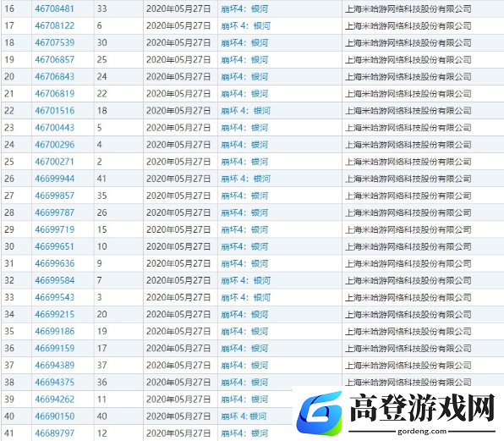Click the 崩坏4:银河 trademark name in row 39
The image size is (504, 441).
coord(244,400)
